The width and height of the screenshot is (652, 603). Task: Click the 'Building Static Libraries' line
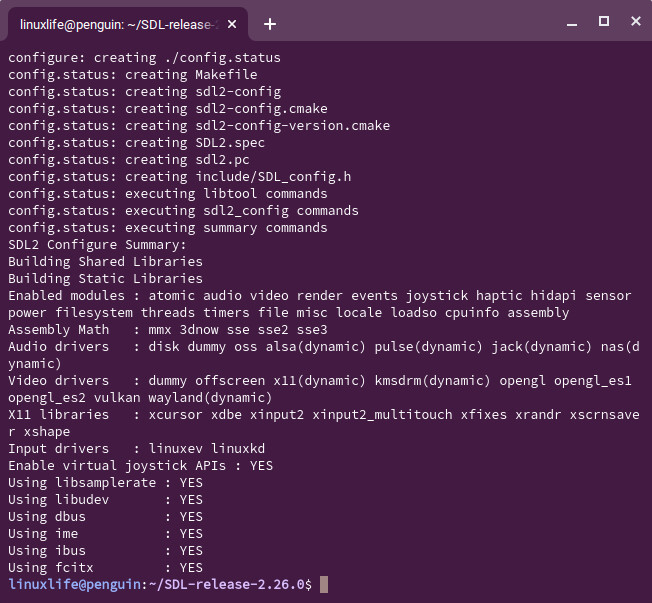tap(105, 279)
